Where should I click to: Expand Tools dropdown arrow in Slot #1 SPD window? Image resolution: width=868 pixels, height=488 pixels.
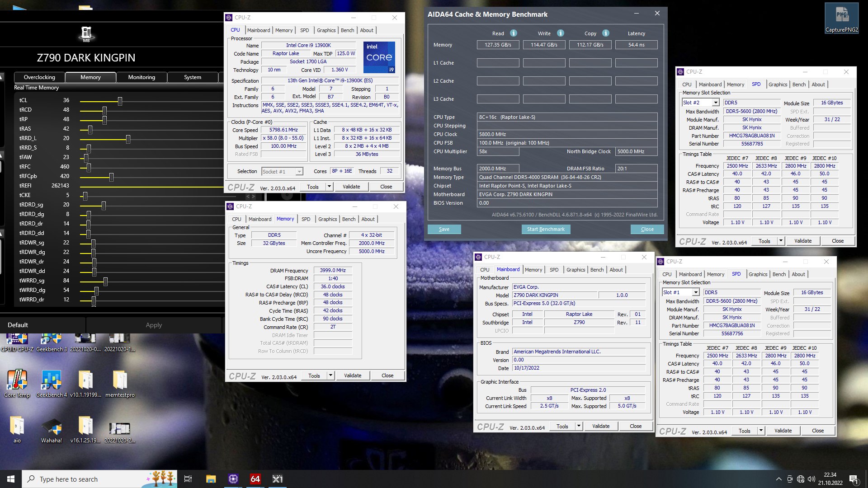point(761,431)
